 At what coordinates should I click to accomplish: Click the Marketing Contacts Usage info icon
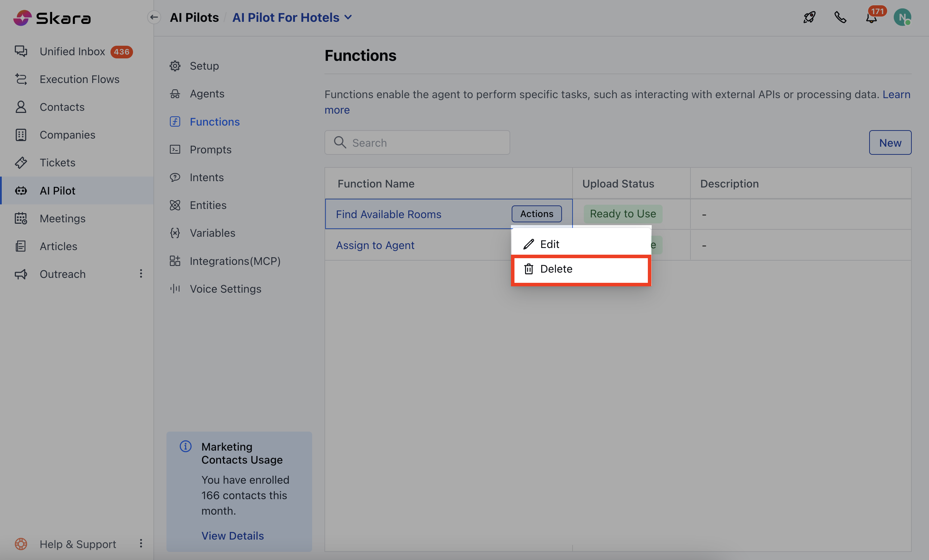[x=185, y=446]
